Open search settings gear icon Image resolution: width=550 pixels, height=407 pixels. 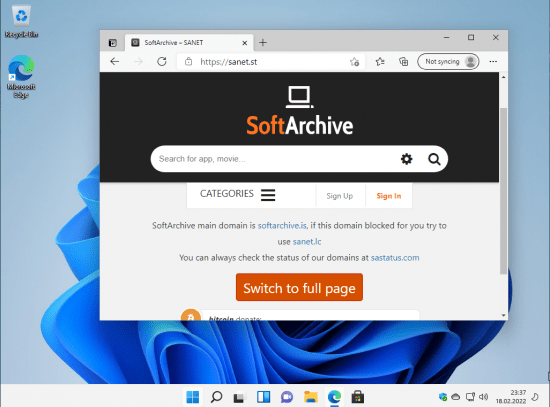tap(407, 159)
